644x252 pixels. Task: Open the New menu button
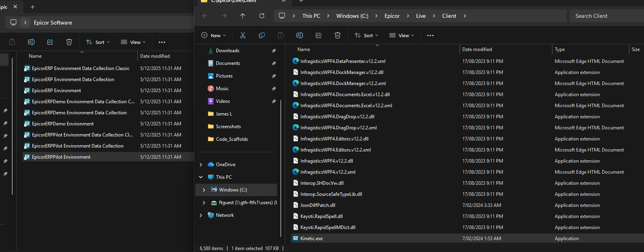214,35
